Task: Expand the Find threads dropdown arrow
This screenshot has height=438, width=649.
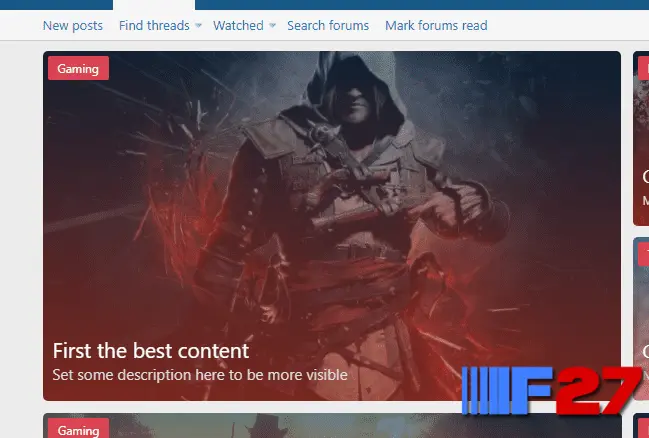Action: click(x=198, y=25)
